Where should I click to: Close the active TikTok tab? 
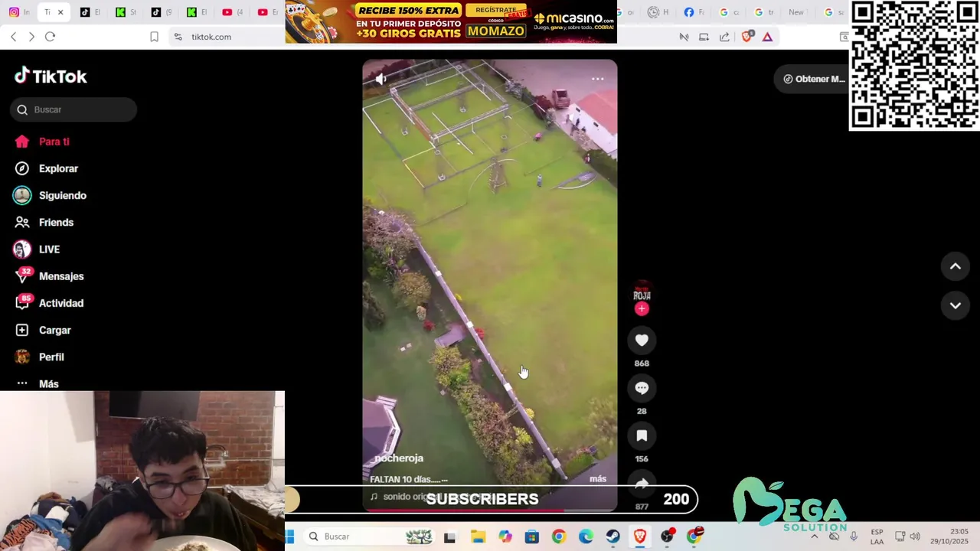(60, 12)
